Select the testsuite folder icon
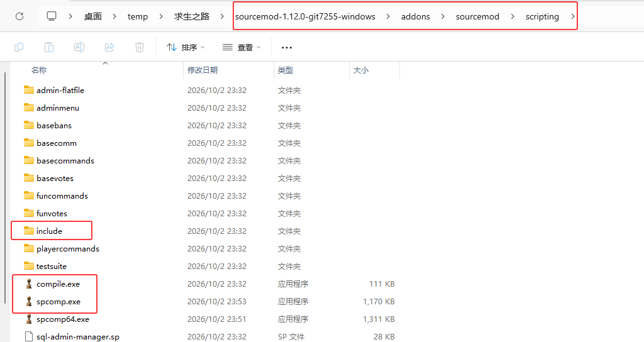The height and width of the screenshot is (342, 644). click(29, 267)
